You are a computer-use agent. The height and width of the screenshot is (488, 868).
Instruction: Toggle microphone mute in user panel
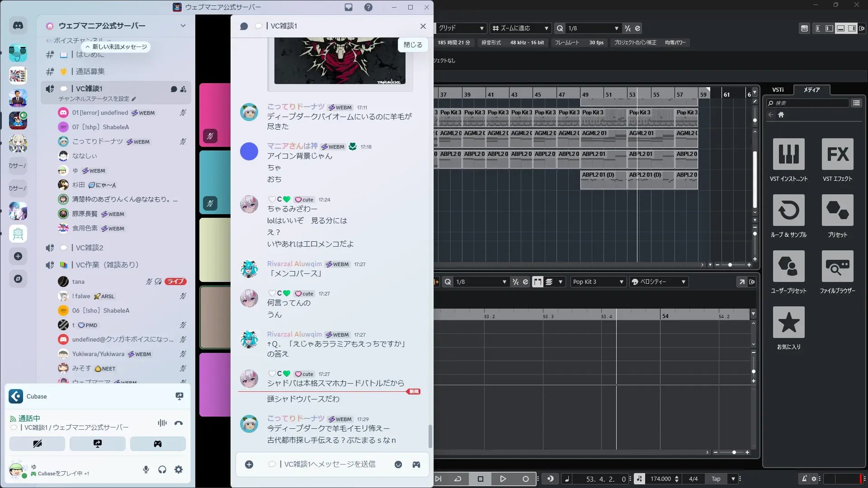[x=146, y=469]
